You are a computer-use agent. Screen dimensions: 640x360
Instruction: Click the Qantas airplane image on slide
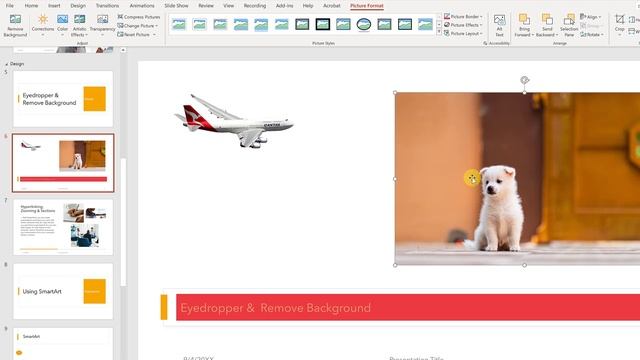coord(233,121)
